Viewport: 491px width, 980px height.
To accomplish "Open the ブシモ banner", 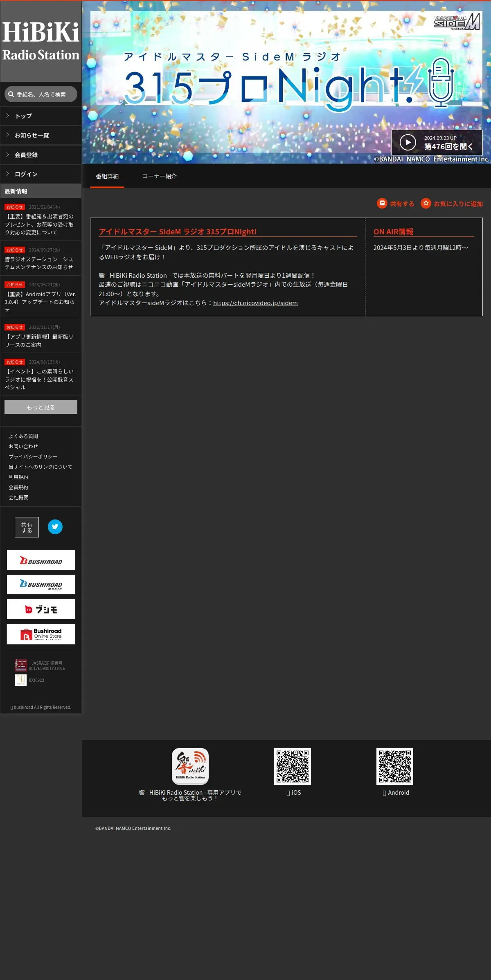I will [x=41, y=609].
